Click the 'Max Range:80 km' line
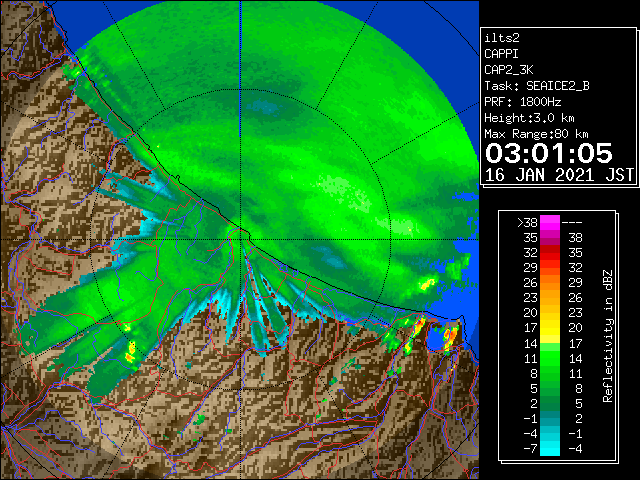This screenshot has height=480, width=640. [x=536, y=134]
